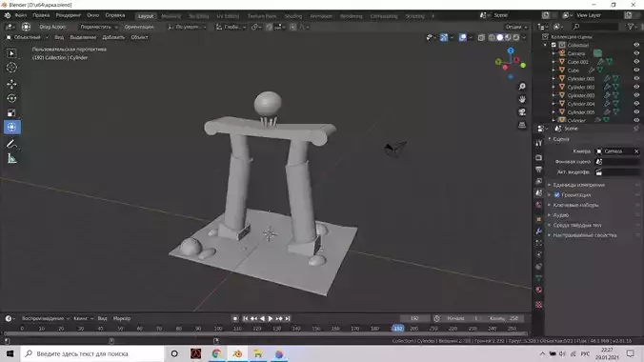
Task: Open the Render properties tab icon
Action: click(x=539, y=158)
